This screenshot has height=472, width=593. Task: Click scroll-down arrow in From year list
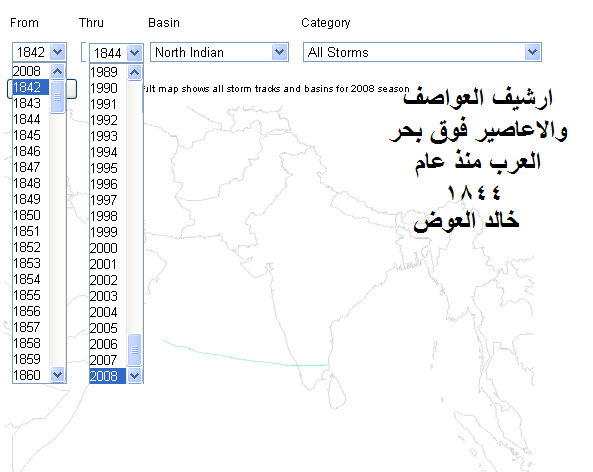(57, 374)
